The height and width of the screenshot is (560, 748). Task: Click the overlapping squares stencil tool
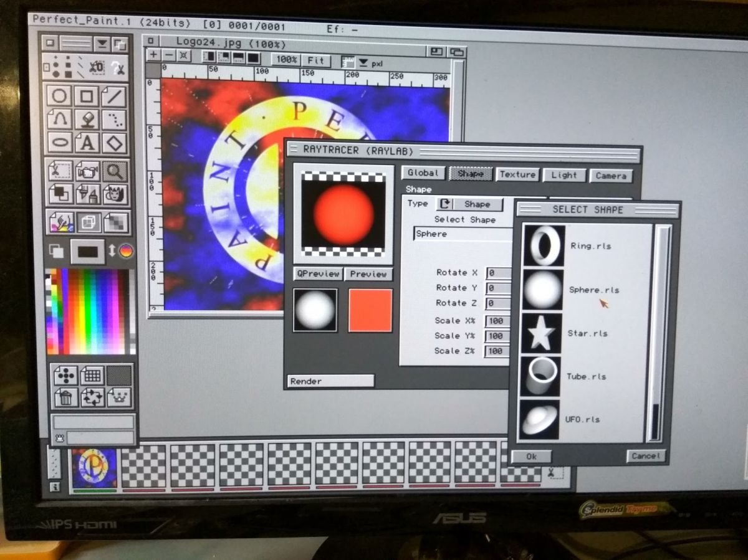click(x=60, y=194)
